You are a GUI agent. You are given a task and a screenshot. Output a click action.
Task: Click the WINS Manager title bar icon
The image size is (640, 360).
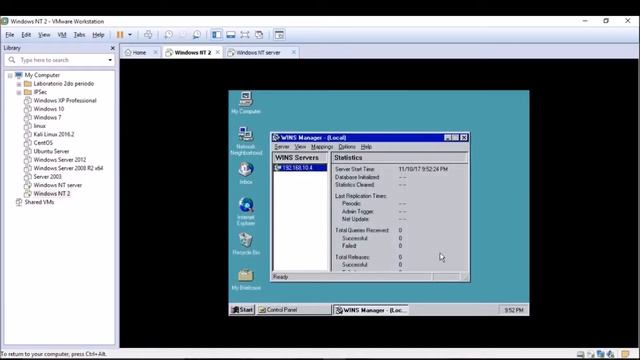pyautogui.click(x=276, y=138)
